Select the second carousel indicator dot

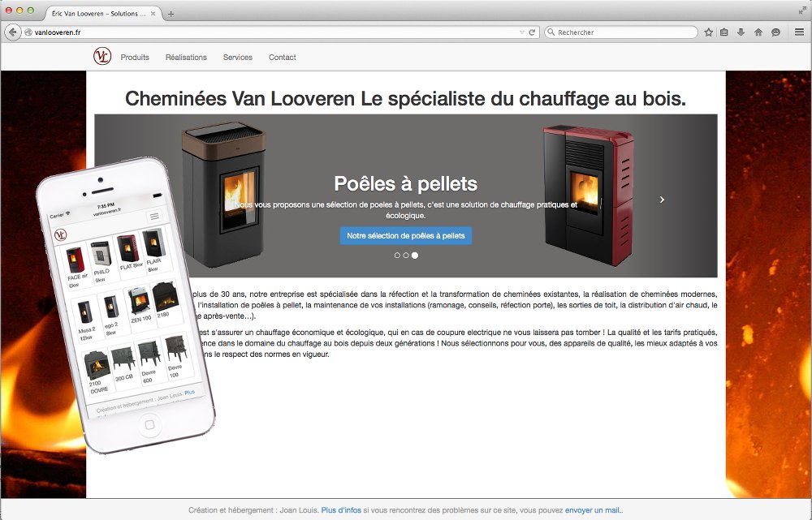pos(406,255)
